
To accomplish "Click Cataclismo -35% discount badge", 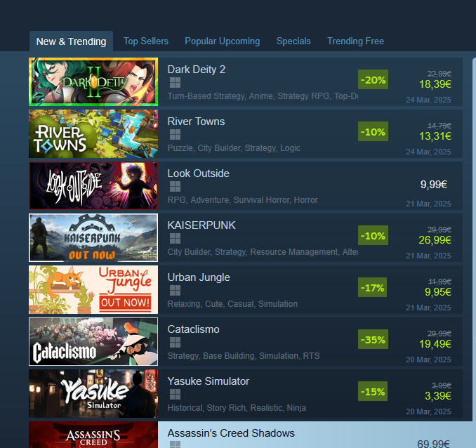I will click(373, 339).
